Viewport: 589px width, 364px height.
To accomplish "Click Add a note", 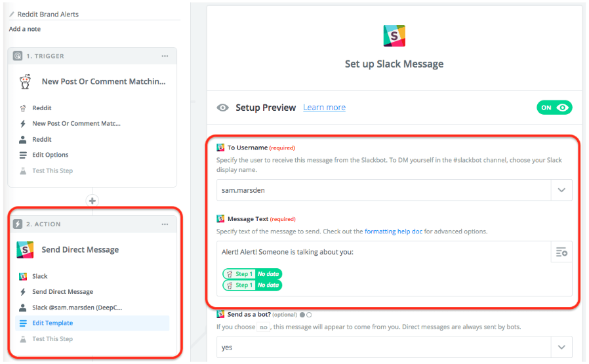I will 25,29.
